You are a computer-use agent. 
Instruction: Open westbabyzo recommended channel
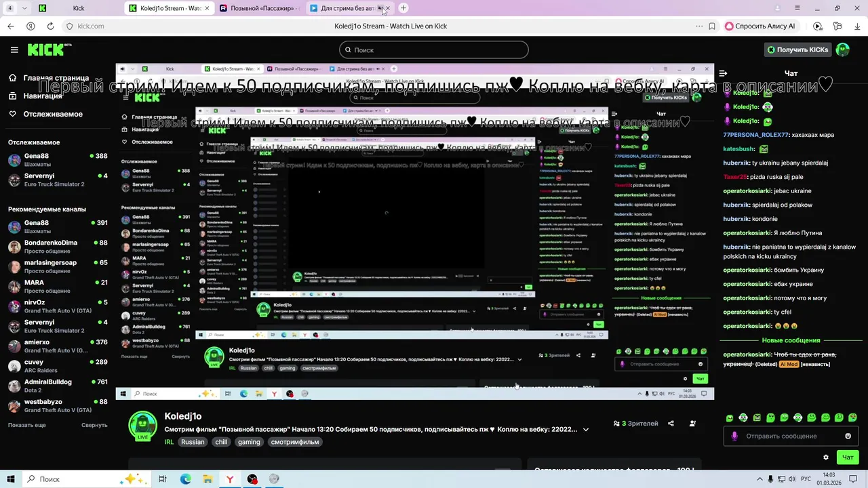point(58,406)
